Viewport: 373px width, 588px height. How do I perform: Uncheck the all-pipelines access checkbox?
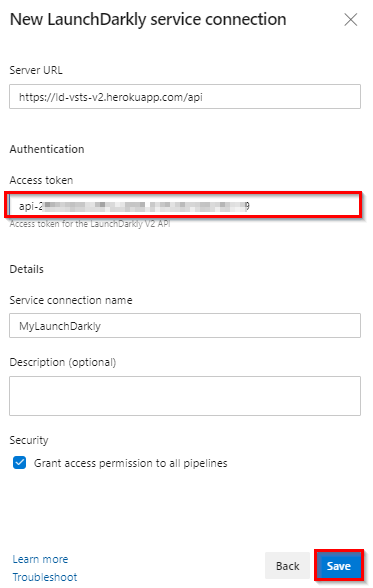point(19,462)
